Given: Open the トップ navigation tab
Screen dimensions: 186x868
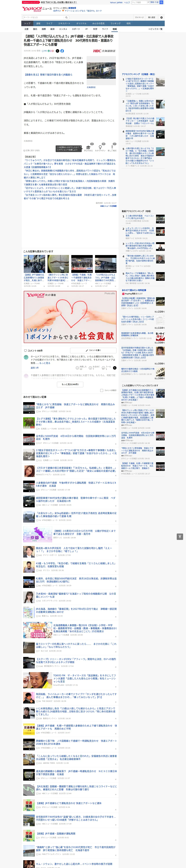Looking at the screenshot, I should (x=27, y=23).
